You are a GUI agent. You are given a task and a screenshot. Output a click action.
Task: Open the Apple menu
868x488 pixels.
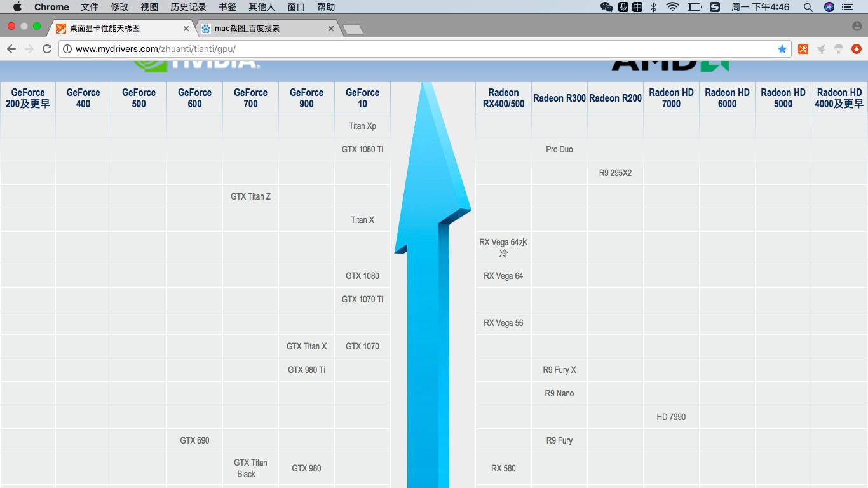click(17, 7)
